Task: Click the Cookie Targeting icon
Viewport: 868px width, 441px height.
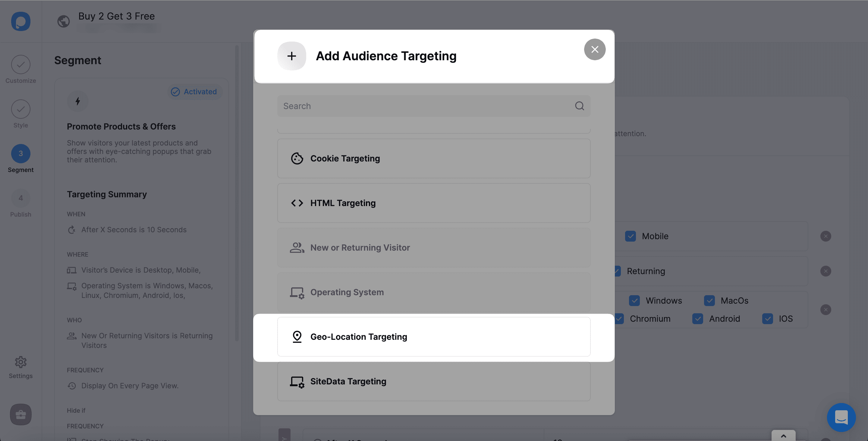Action: 297,158
